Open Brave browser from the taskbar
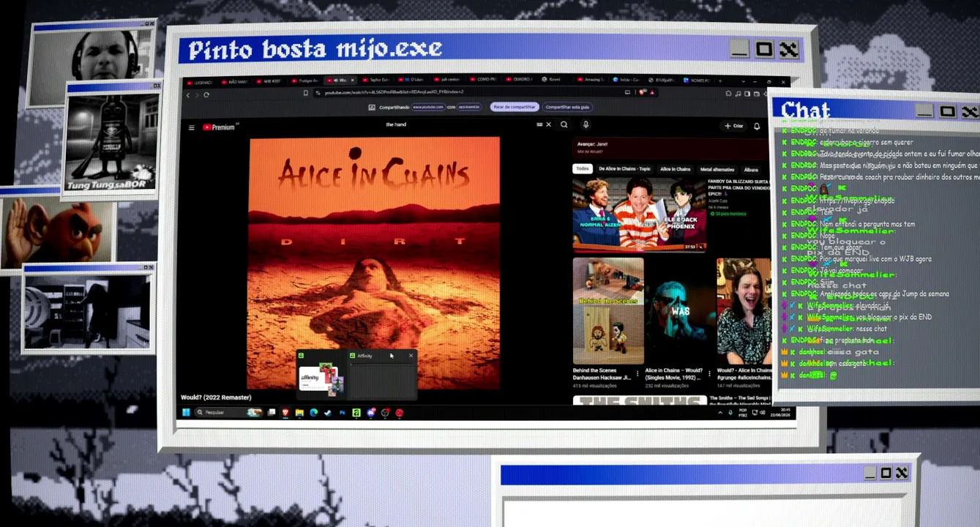The image size is (980, 527). (285, 413)
